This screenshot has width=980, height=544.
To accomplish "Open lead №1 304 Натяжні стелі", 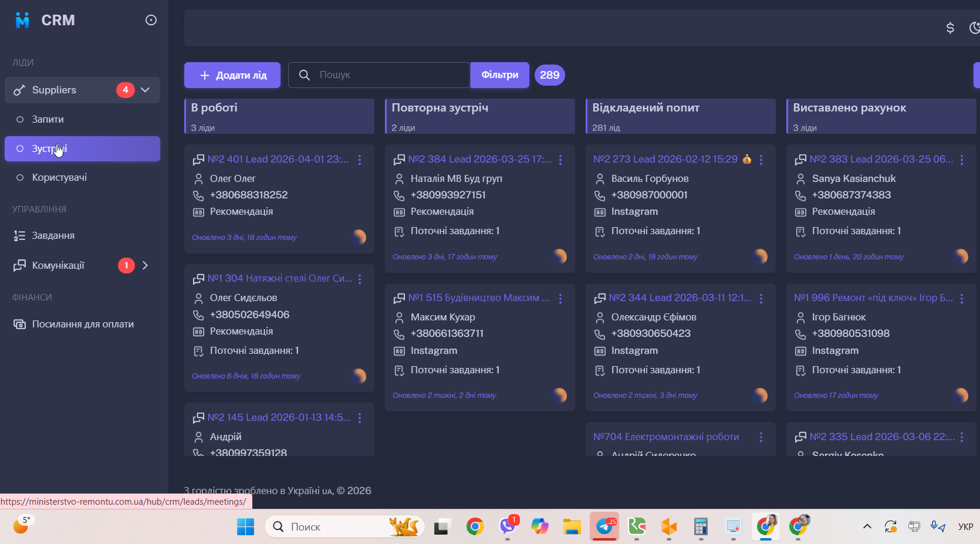I will pyautogui.click(x=280, y=278).
